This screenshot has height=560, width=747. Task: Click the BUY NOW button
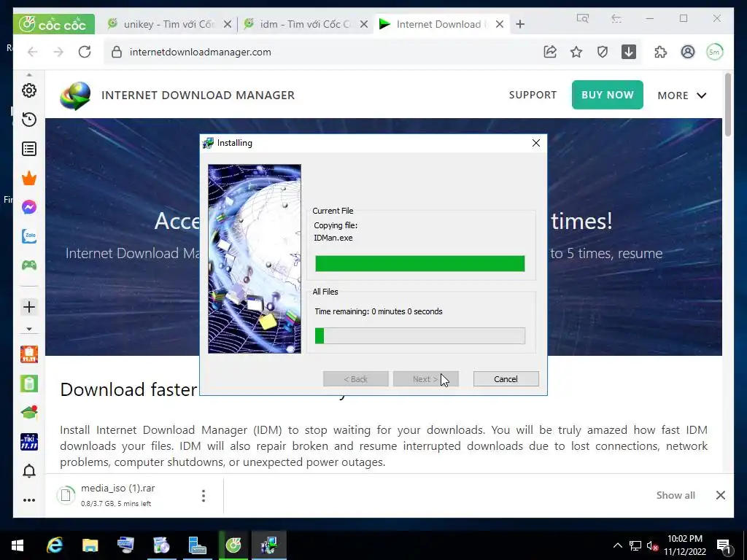pyautogui.click(x=608, y=95)
